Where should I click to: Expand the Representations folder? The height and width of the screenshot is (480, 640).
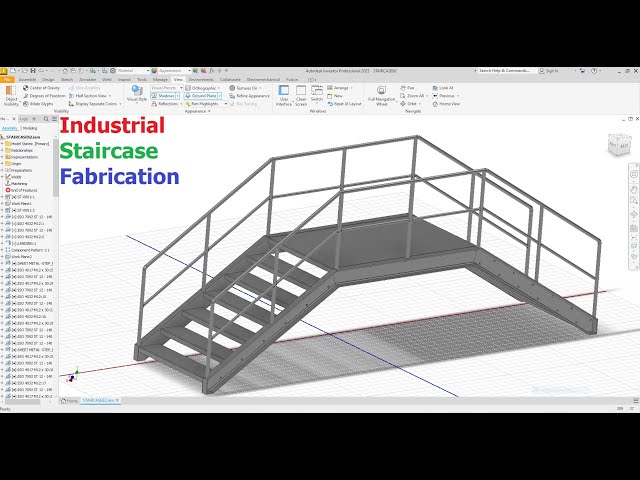click(2, 157)
